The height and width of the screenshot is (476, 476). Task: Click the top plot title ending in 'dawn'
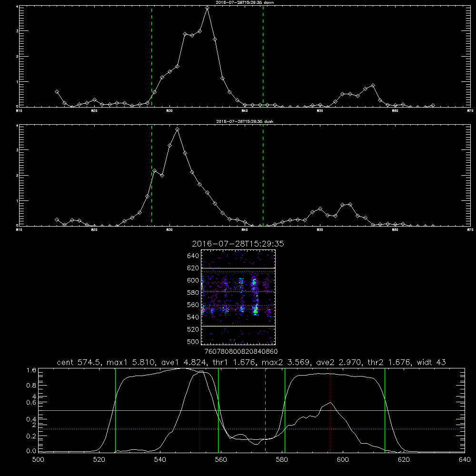(245, 2)
